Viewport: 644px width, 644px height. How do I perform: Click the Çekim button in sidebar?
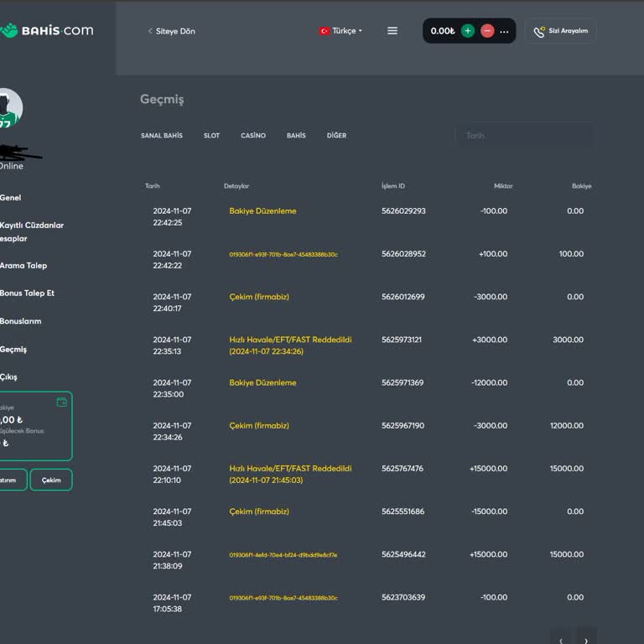pos(51,480)
